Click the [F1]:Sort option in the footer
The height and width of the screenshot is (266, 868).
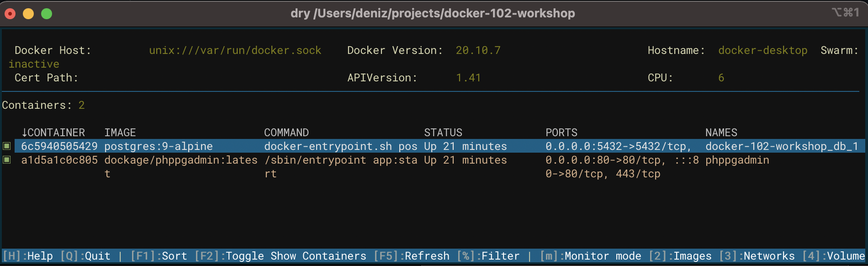tap(159, 256)
